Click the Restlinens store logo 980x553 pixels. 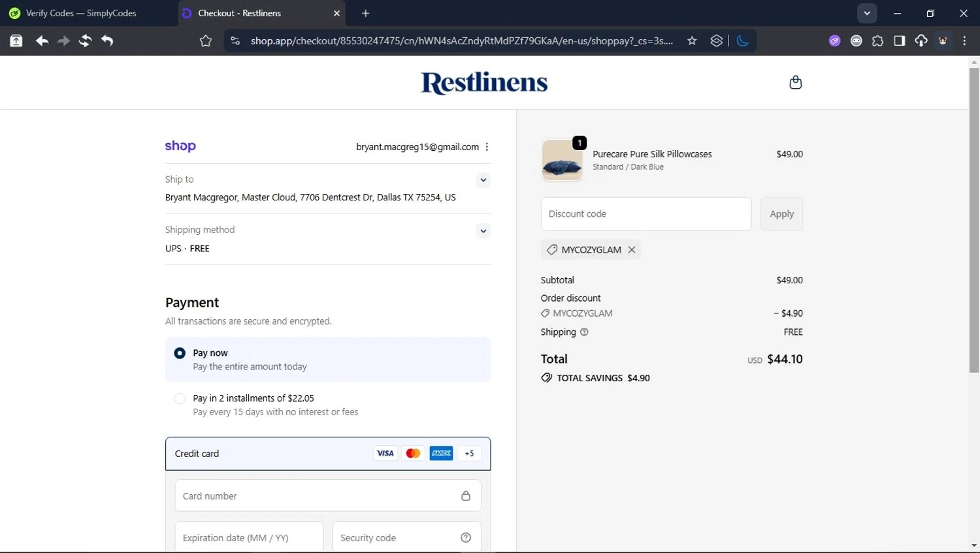[484, 82]
